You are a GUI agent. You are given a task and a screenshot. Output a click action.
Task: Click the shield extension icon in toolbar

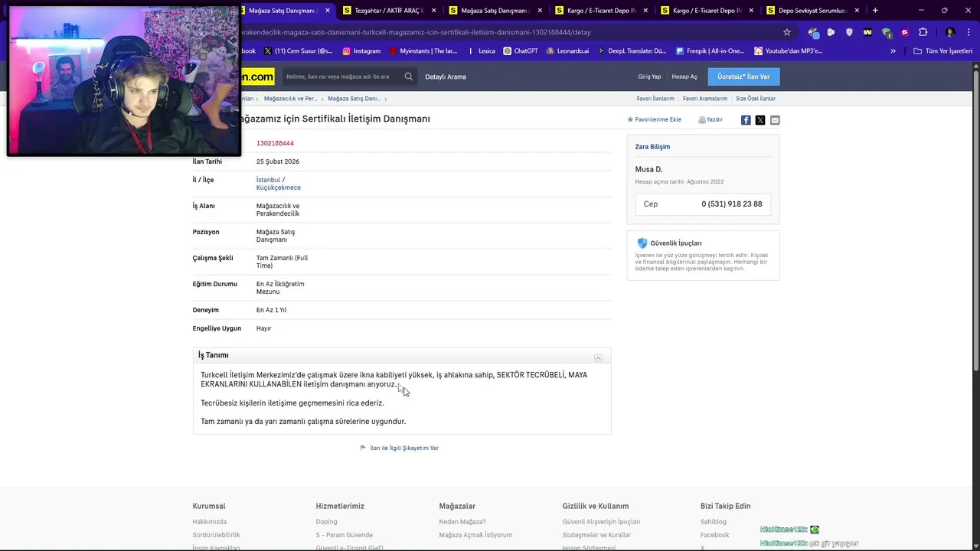(x=849, y=32)
